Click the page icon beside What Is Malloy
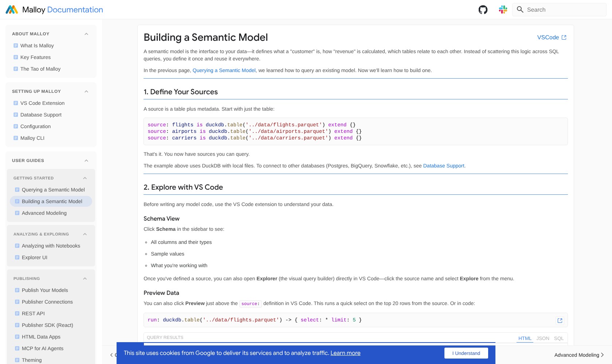Screen dimensions: 612x364 (16, 45)
